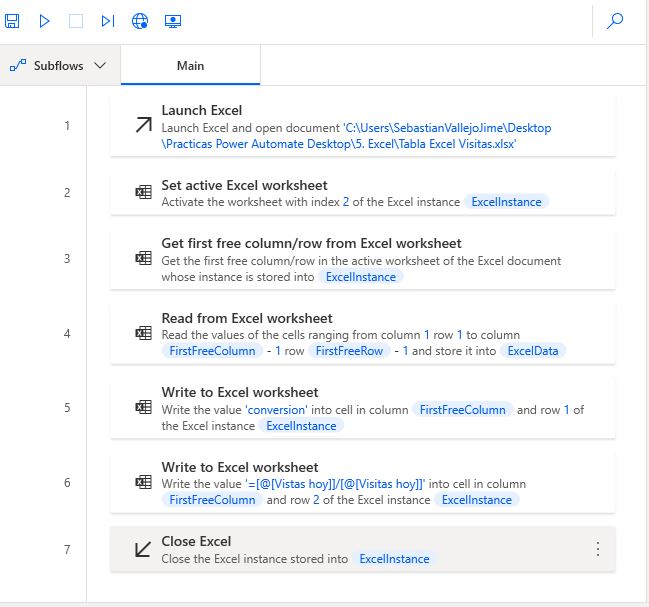Select the Close Excel action title
Image resolution: width=649 pixels, height=607 pixels.
[x=196, y=541]
